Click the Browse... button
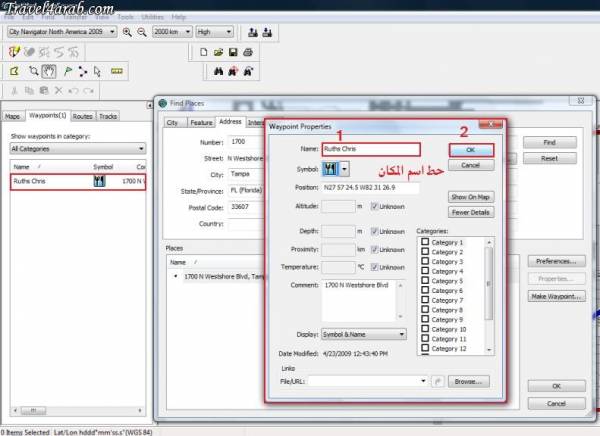Image resolution: width=600 pixels, height=436 pixels. 469,382
